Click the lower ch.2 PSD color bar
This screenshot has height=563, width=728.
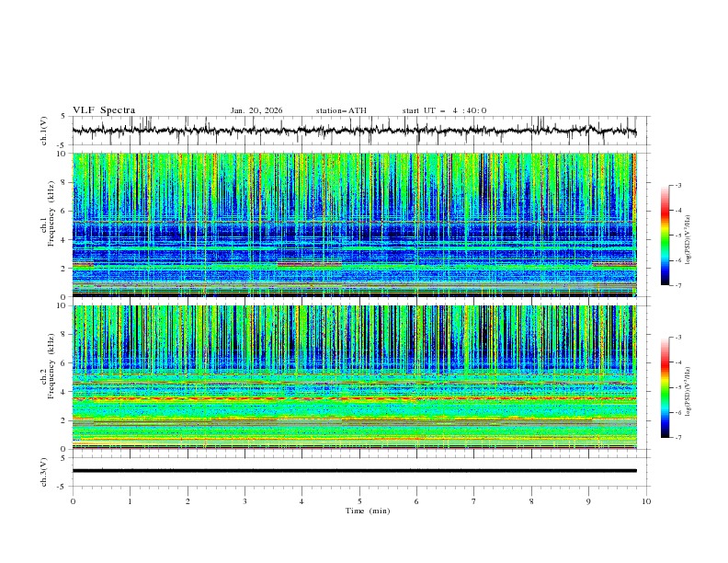click(665, 387)
